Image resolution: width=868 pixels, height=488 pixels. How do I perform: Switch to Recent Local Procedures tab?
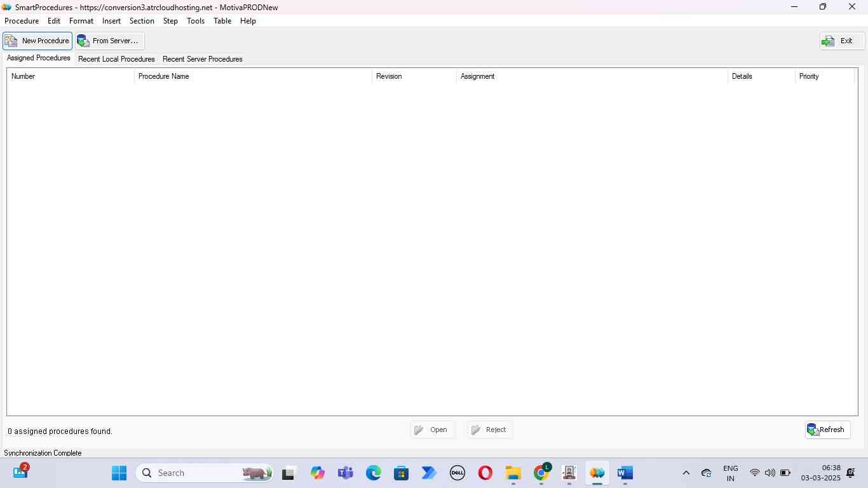(x=116, y=59)
